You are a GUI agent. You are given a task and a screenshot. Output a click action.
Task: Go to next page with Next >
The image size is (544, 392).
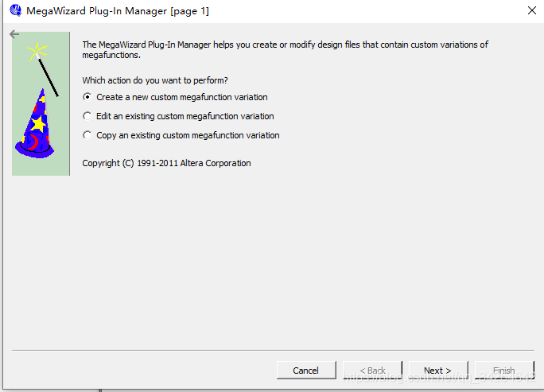pyautogui.click(x=438, y=371)
